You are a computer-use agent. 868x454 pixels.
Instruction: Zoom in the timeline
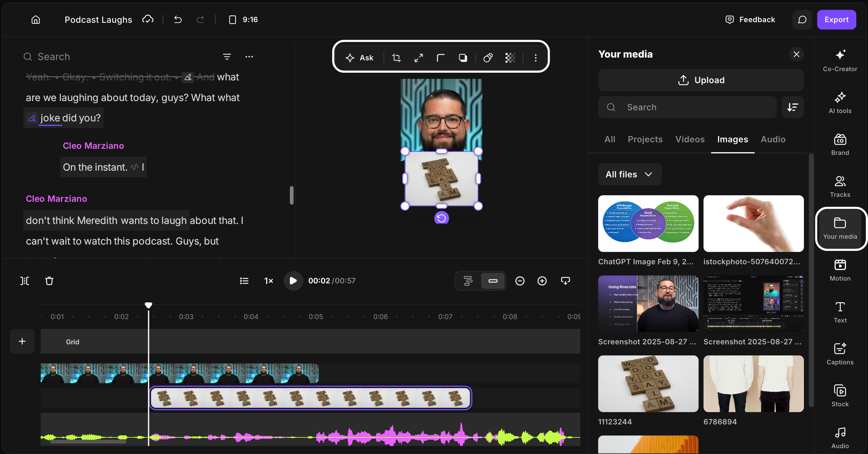pyautogui.click(x=542, y=281)
